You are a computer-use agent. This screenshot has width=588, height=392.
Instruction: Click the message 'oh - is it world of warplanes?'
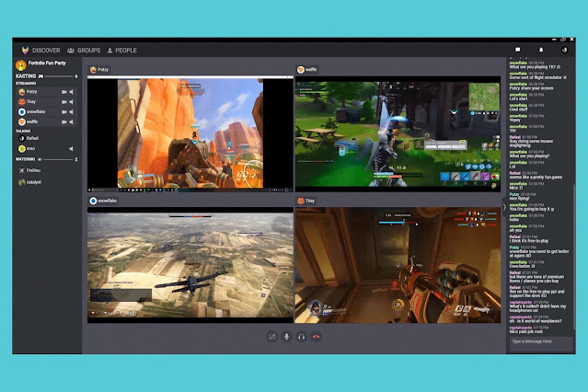tap(536, 321)
